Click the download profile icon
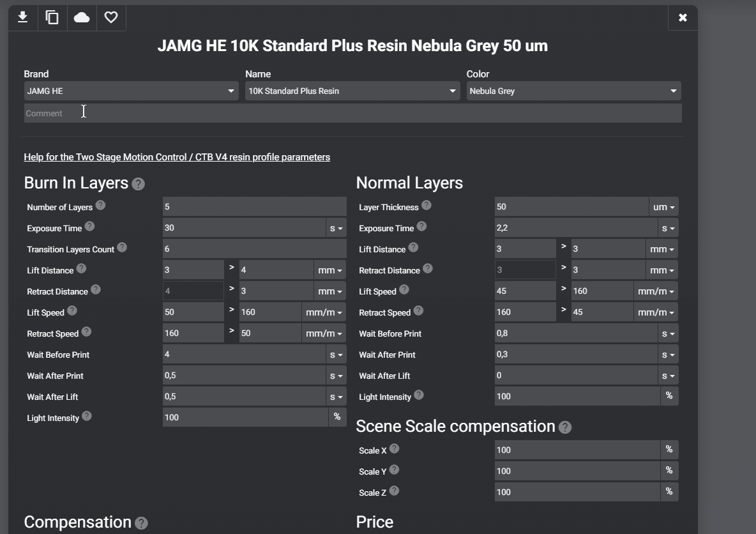 pyautogui.click(x=22, y=18)
